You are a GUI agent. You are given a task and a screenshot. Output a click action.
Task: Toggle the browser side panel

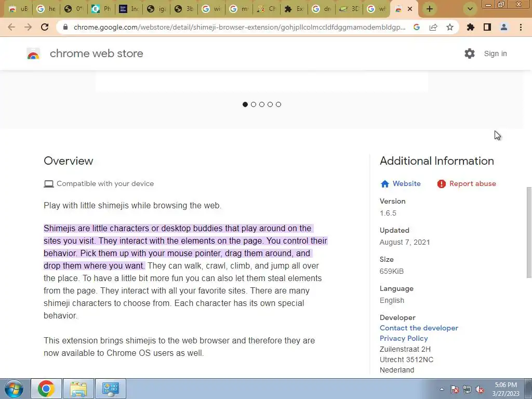click(x=487, y=27)
